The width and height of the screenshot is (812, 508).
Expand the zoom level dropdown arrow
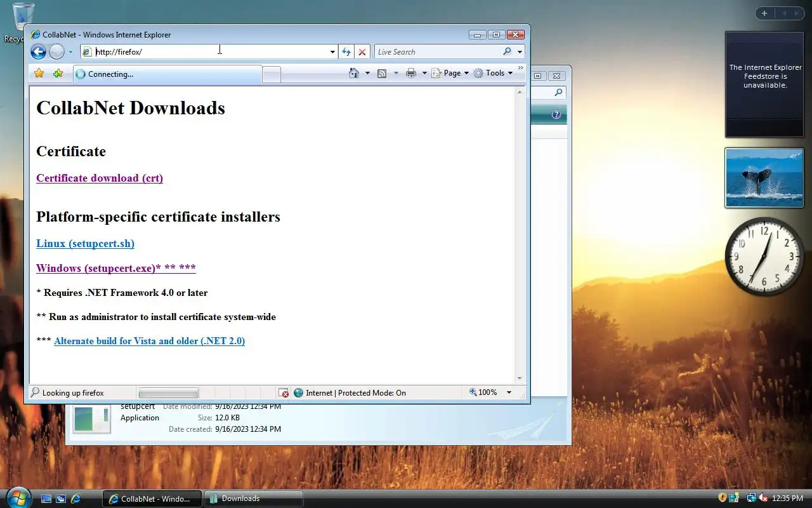(509, 392)
